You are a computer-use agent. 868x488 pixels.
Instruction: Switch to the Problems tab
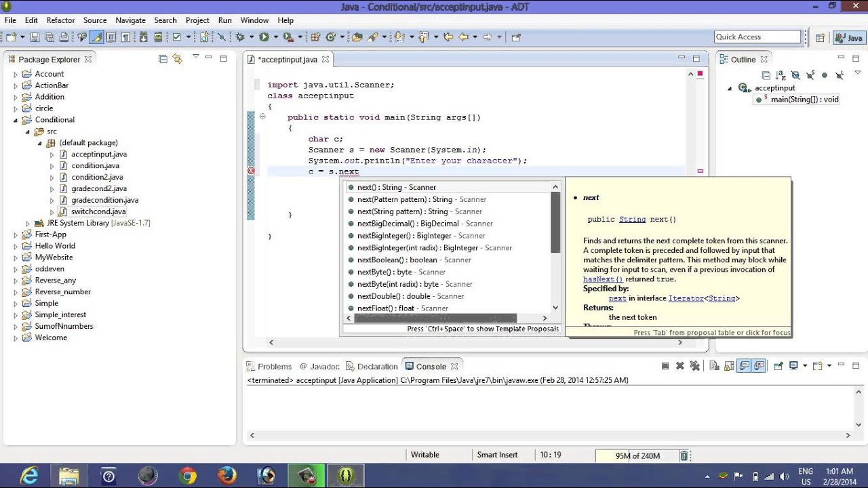coord(274,367)
